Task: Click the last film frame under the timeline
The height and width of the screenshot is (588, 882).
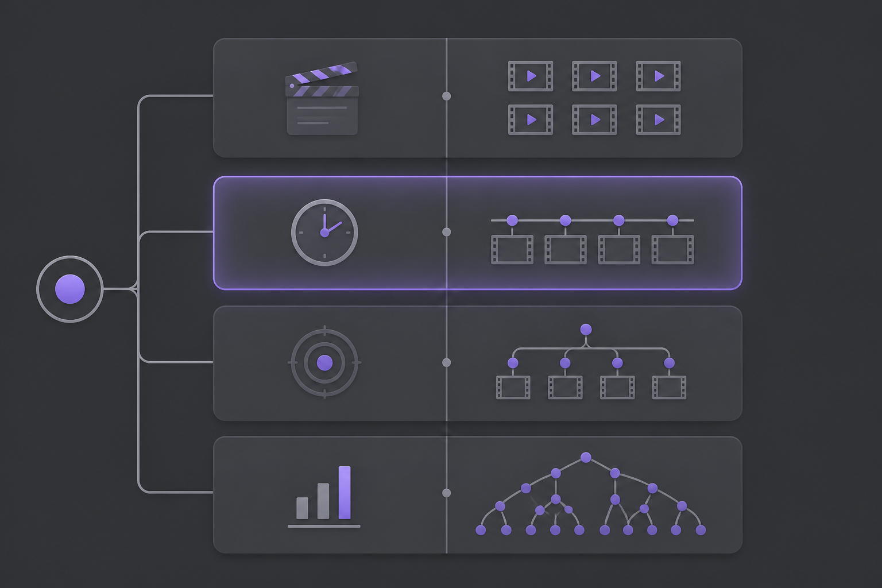Action: (x=672, y=250)
